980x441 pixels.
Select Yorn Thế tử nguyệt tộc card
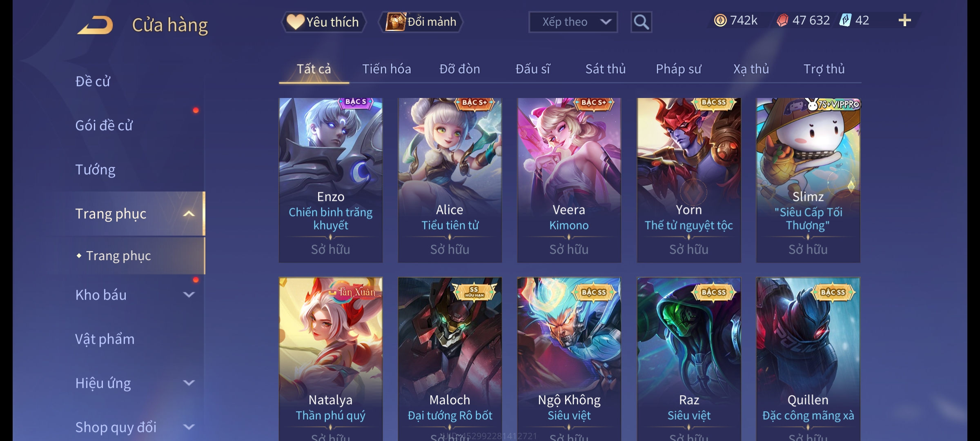point(689,180)
